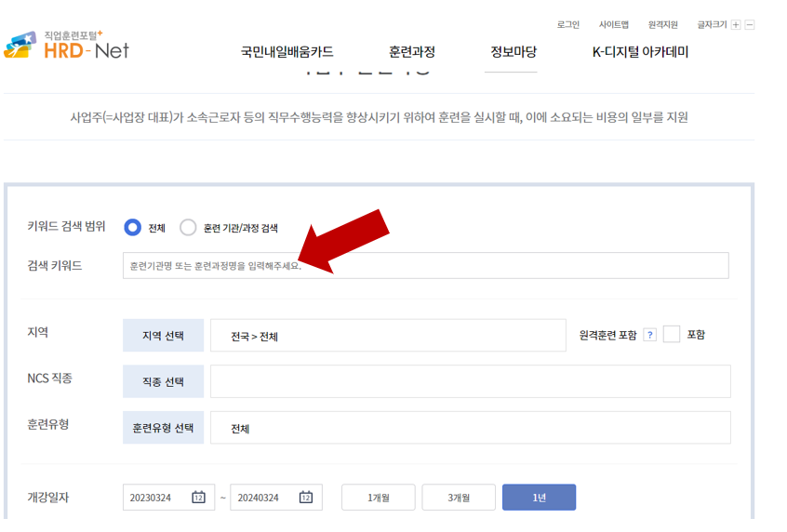Click the 훈련유형 선택 button

pos(163,428)
